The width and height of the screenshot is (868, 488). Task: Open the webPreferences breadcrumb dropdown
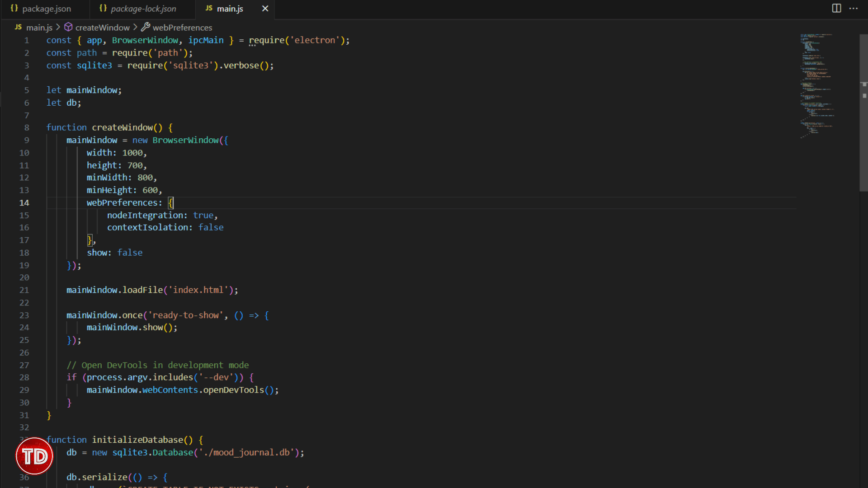coord(182,28)
